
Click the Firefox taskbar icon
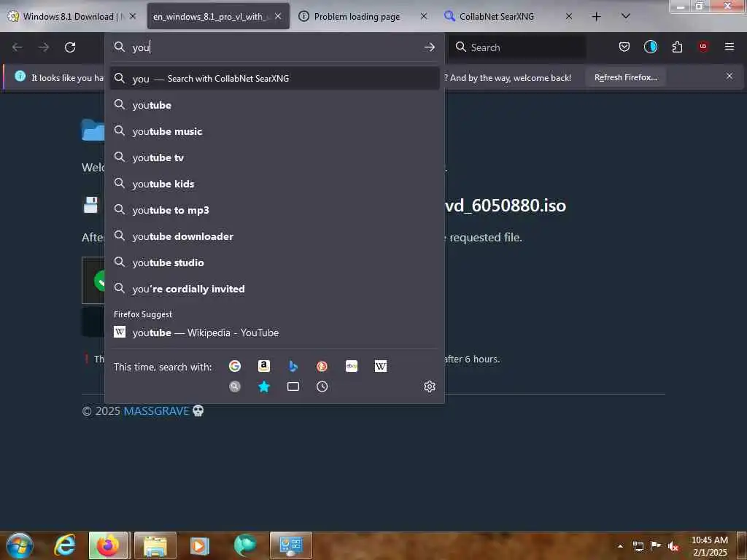coord(108,545)
